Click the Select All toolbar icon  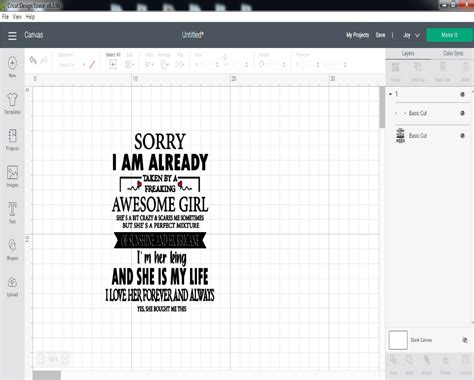point(113,64)
